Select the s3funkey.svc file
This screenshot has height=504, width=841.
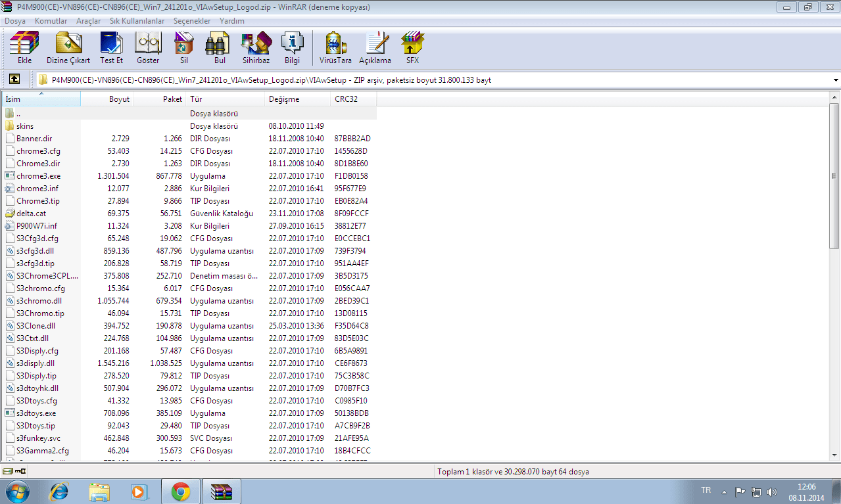pyautogui.click(x=38, y=438)
